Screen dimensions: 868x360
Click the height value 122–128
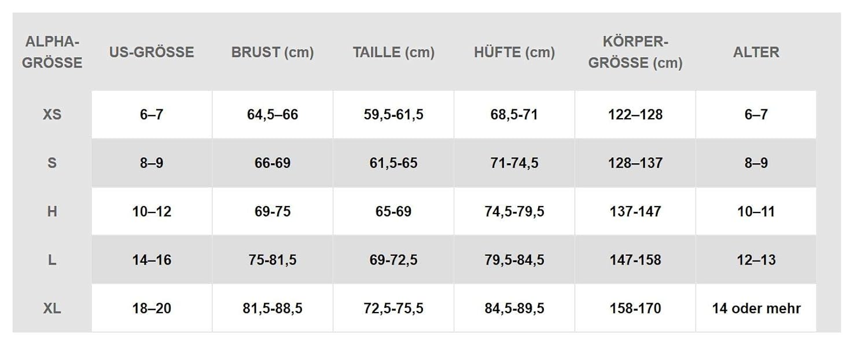point(635,115)
